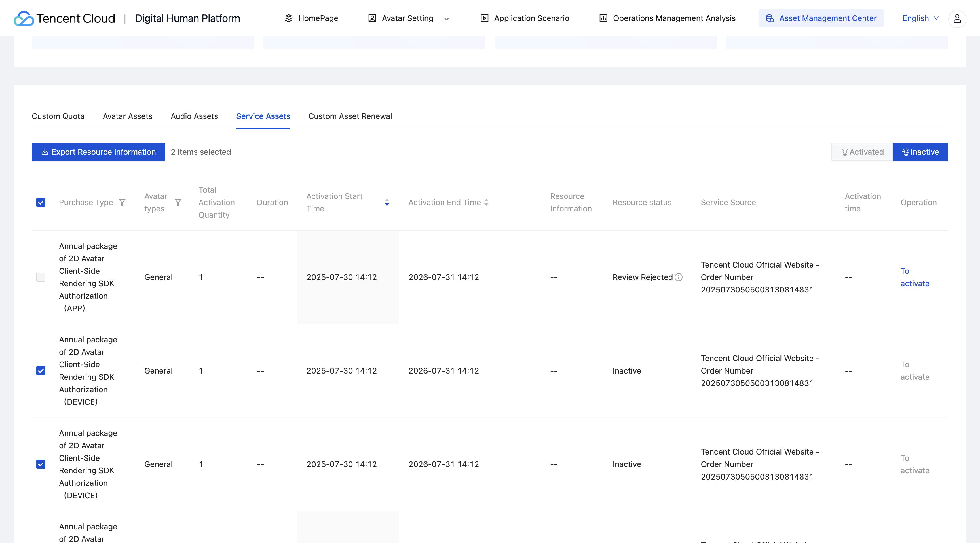Check the Review Rejected APP row checkbox
Image resolution: width=980 pixels, height=543 pixels.
[x=41, y=277]
